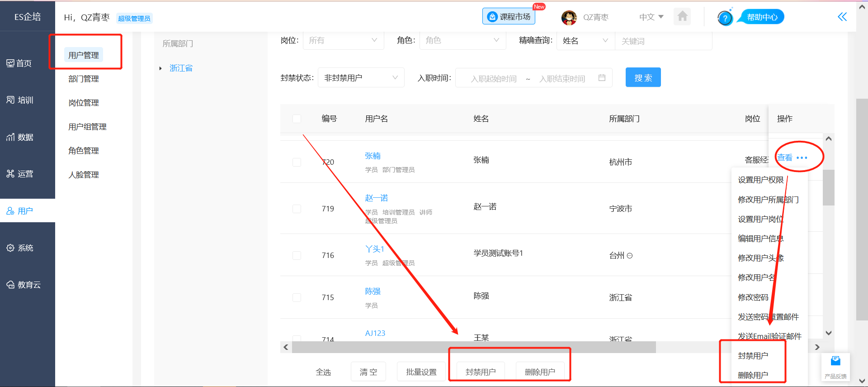Open the product feedback icon
Viewport: 868px width, 387px height.
pyautogui.click(x=835, y=366)
